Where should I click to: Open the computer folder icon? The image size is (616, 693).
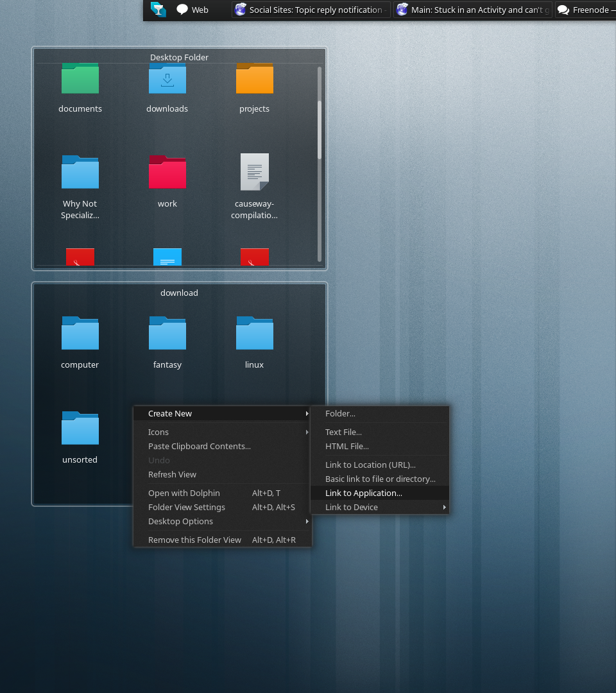tap(80, 333)
